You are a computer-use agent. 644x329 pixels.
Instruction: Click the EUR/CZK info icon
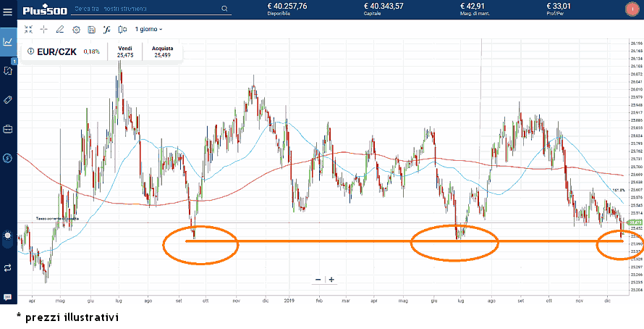pos(30,51)
